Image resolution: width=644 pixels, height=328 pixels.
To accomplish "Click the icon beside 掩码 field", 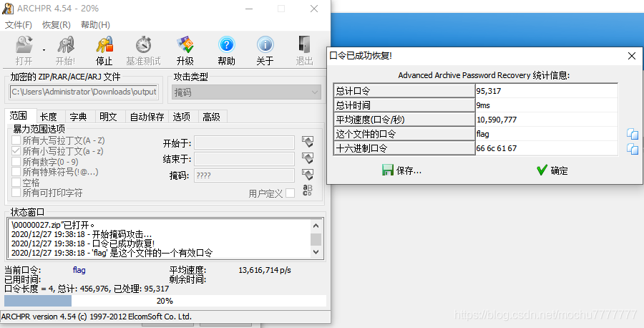I will point(308,175).
